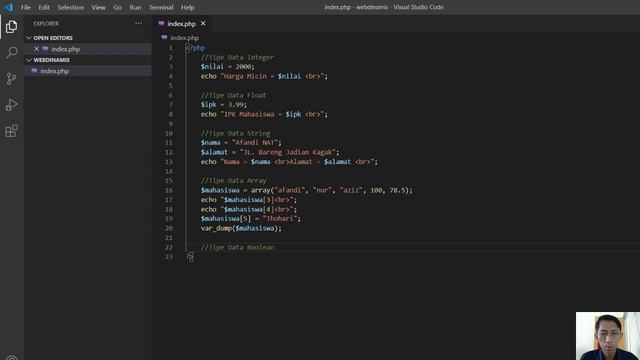Click the '//Tipe Data Integer' comment
The height and width of the screenshot is (360, 640).
coord(237,58)
